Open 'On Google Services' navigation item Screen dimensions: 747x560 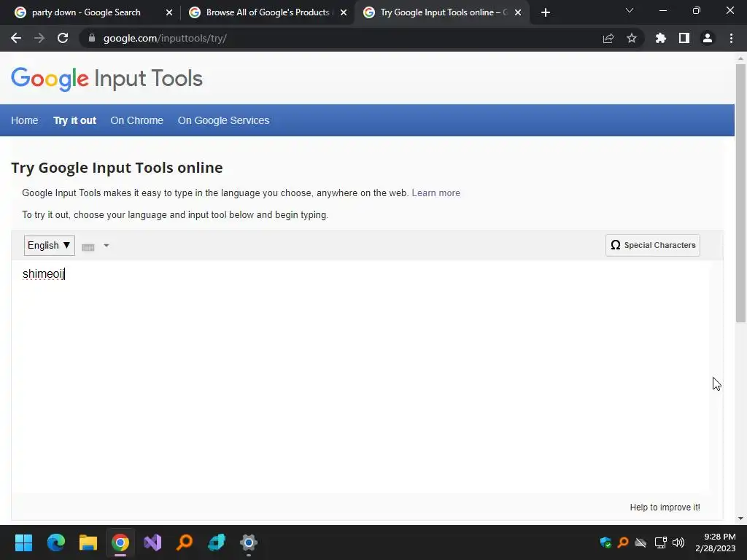(223, 120)
